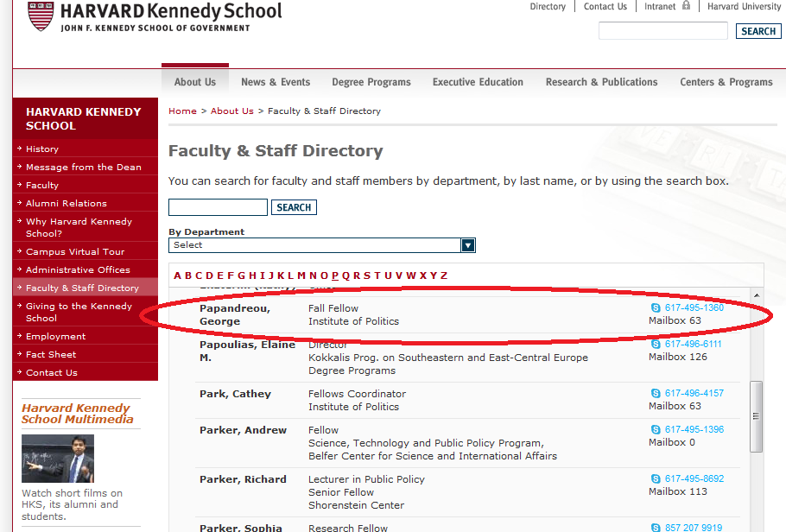This screenshot has width=786, height=532.
Task: Call number 617-496-4157
Action: coord(694,393)
